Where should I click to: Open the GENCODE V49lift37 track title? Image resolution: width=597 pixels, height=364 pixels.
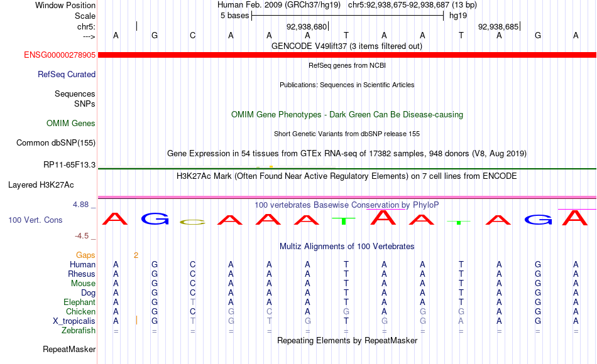[x=346, y=46]
